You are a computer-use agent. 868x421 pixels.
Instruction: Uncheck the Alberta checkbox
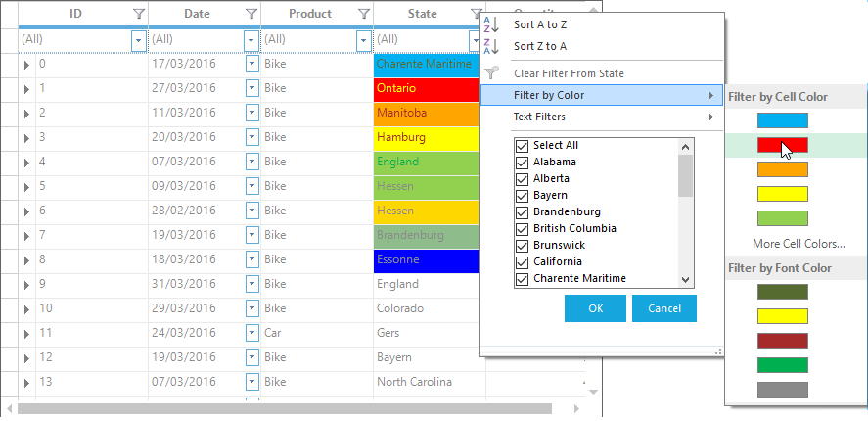[x=522, y=179]
